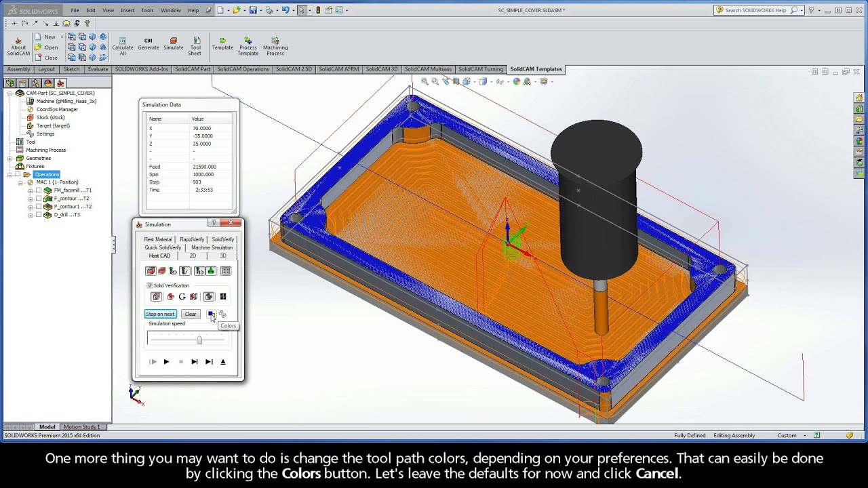Viewport: 868px width, 488px height.
Task: Select Stock (stock) tree item
Action: pyautogui.click(x=50, y=117)
